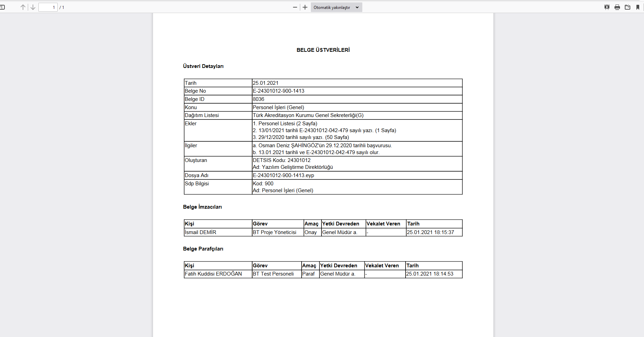Switch to presentation mode
This screenshot has width=644, height=337.
pos(607,7)
